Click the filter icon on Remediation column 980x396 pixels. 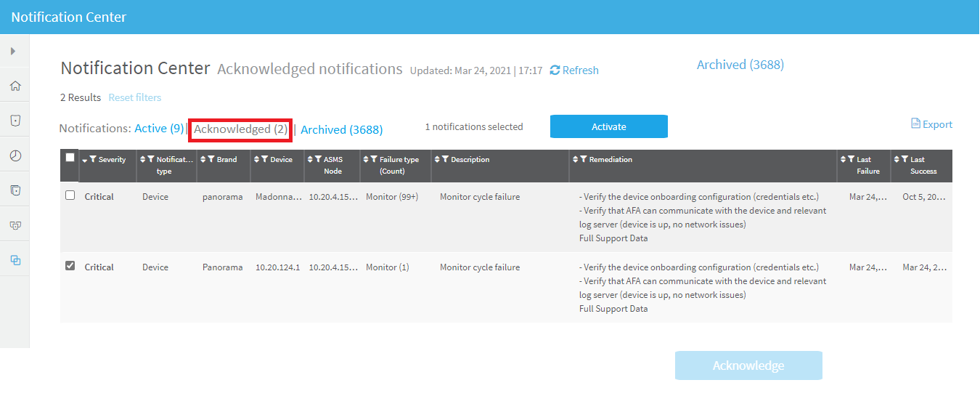coord(584,160)
